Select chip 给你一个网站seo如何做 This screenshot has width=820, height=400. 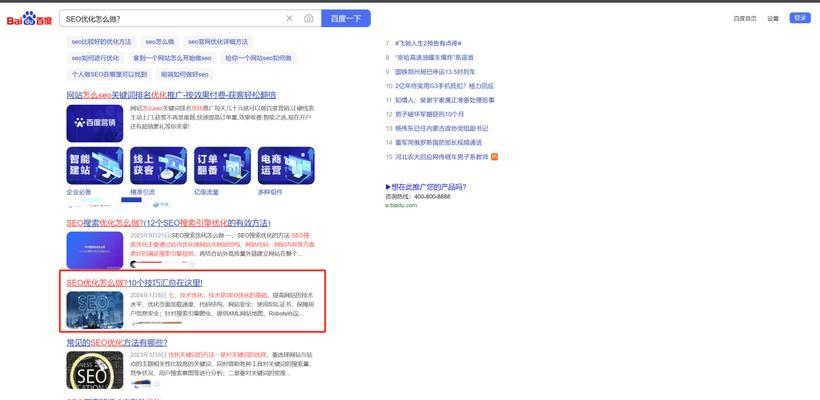(258, 58)
